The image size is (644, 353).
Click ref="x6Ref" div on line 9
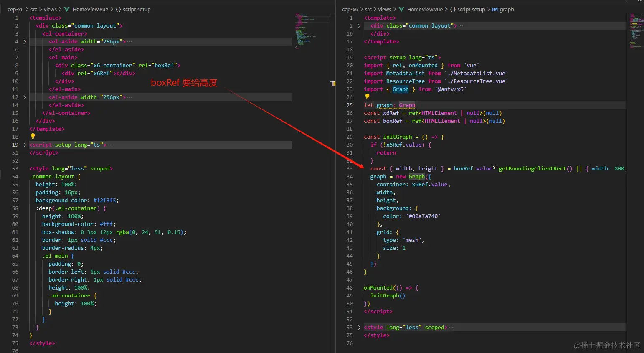click(x=99, y=74)
